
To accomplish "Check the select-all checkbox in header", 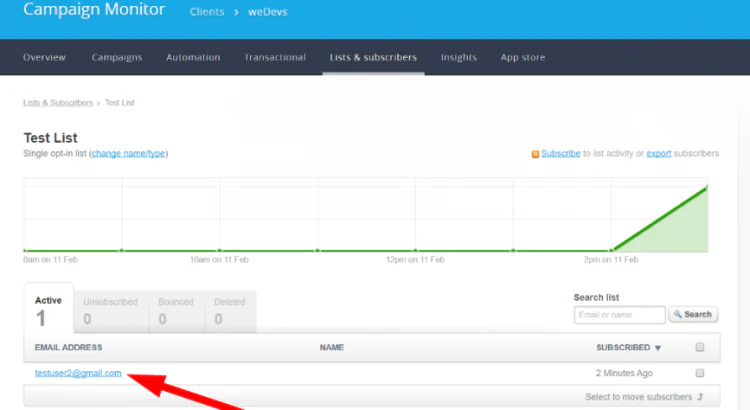I will point(700,347).
